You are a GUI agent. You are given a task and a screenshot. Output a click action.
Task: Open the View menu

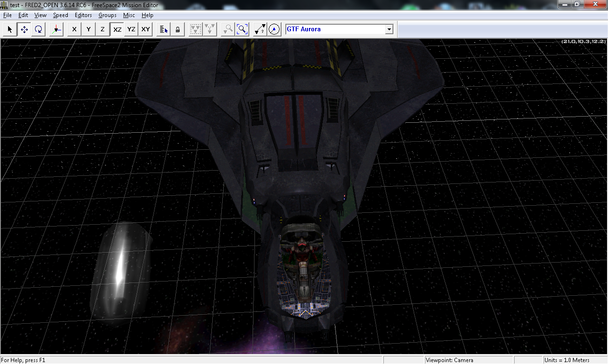pos(40,15)
